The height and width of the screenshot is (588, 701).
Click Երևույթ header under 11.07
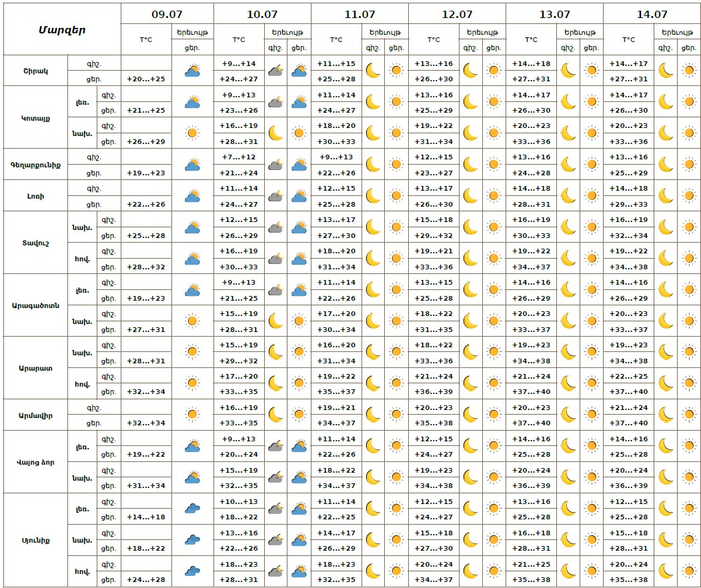pyautogui.click(x=385, y=32)
